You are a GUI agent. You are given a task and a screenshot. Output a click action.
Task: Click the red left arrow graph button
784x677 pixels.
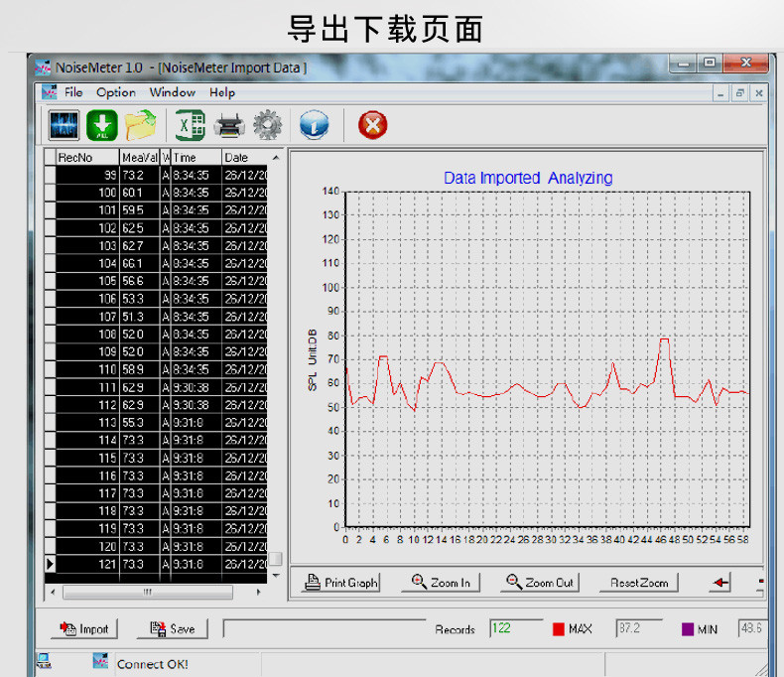(720, 583)
